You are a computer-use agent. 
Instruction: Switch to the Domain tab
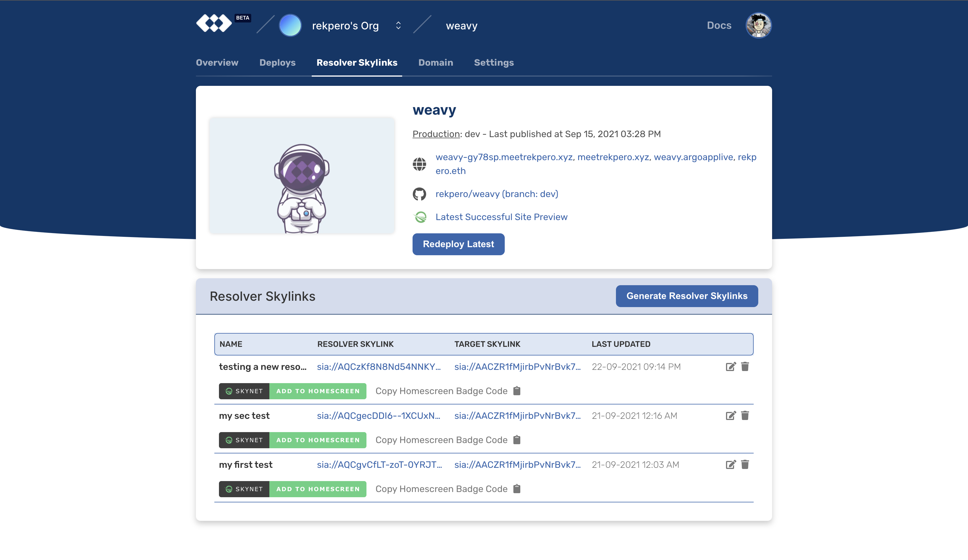coord(436,63)
